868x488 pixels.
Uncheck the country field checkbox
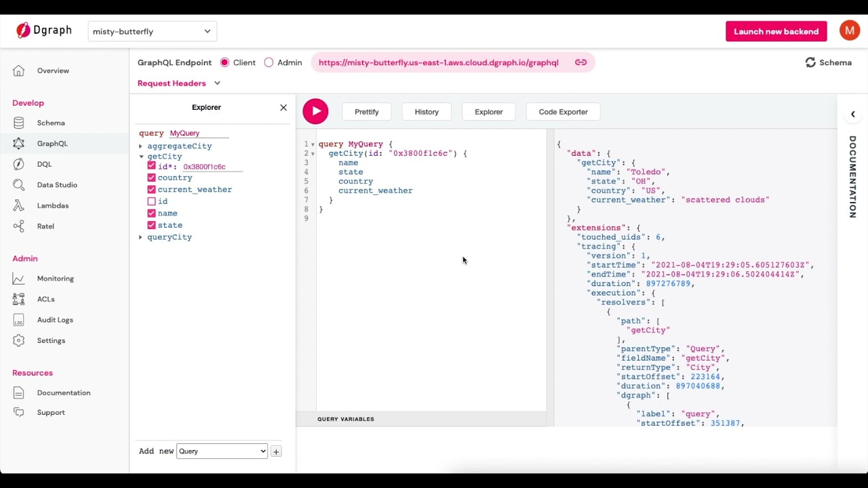[151, 178]
